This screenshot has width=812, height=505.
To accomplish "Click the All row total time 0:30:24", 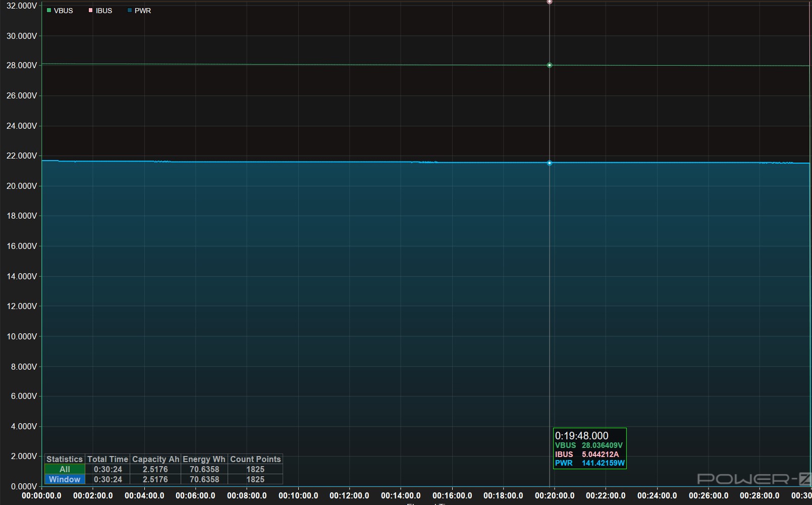I will 107,469.
